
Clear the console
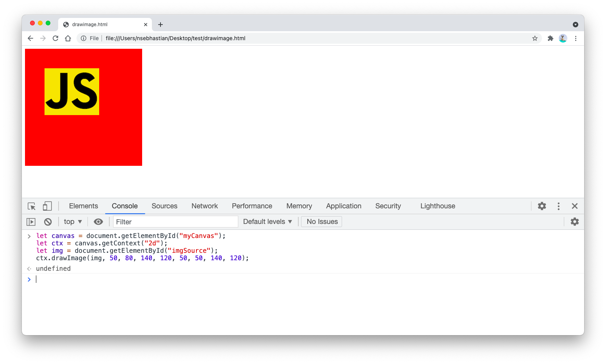pyautogui.click(x=48, y=221)
